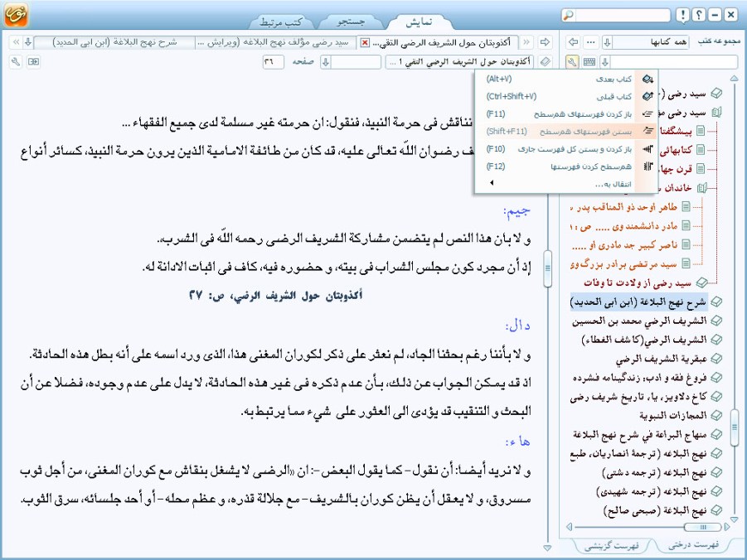This screenshot has height=560, width=747.
Task: Choose همسطح کردن فهرستها (F12) menu item
Action: pos(567,167)
